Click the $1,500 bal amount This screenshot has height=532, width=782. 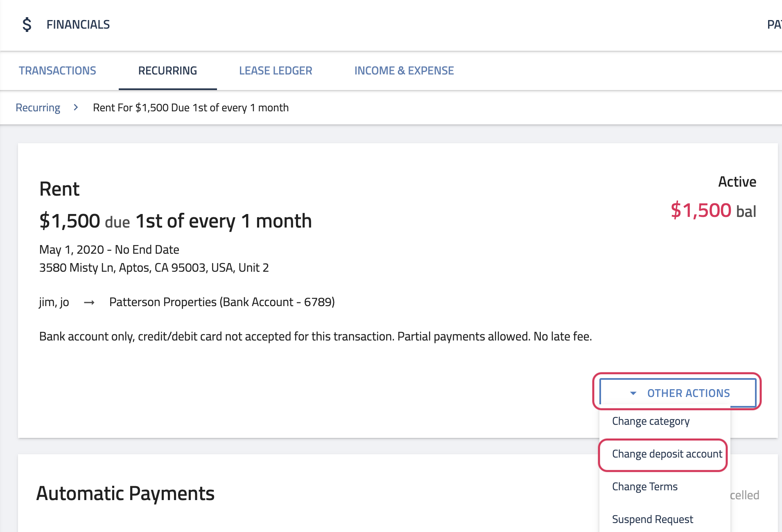pyautogui.click(x=713, y=210)
